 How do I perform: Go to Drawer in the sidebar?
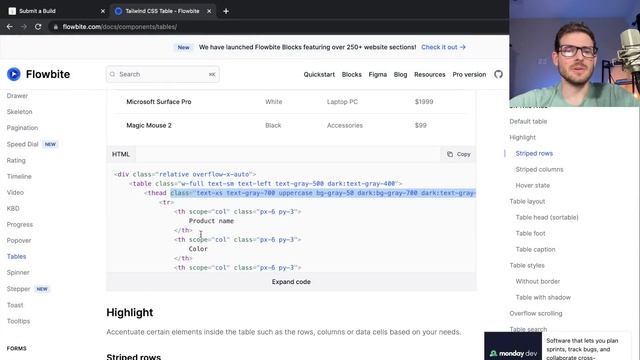coord(17,96)
